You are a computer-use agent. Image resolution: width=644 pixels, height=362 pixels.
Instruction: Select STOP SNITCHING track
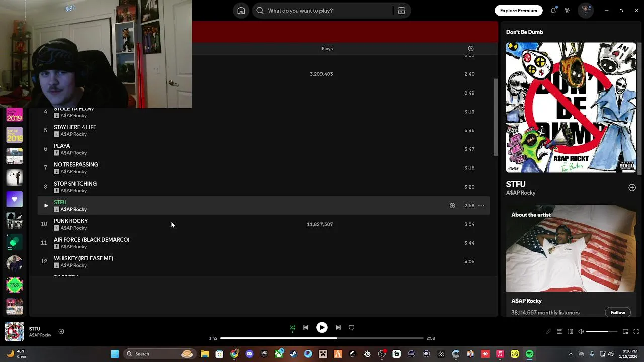(x=75, y=184)
